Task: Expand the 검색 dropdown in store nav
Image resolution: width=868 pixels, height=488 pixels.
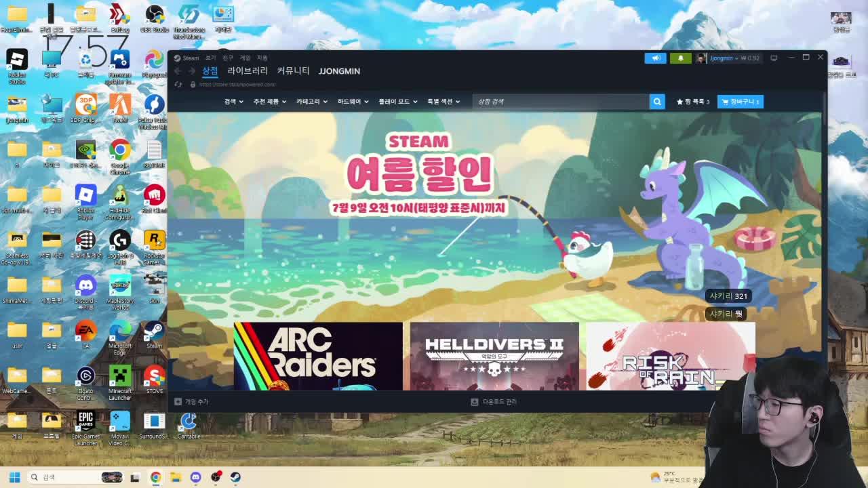Action: [233, 102]
